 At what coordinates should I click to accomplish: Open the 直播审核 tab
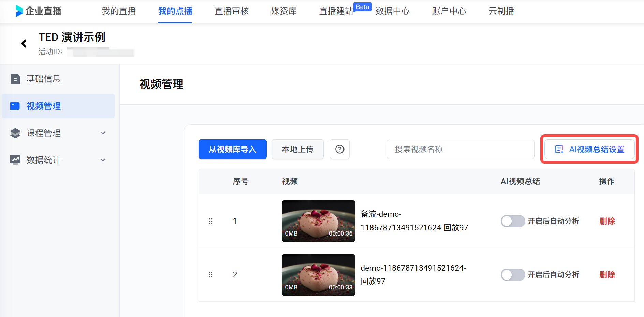coord(232,11)
